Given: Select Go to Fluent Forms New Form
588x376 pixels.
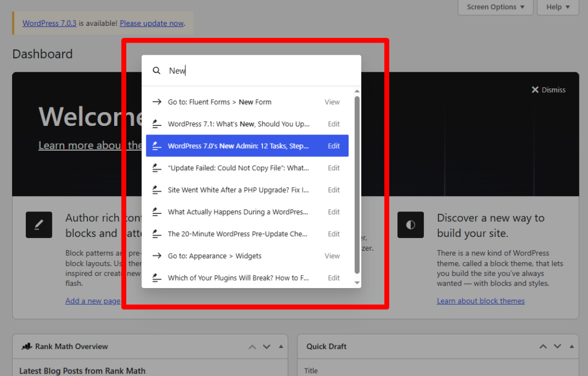Looking at the screenshot, I should pos(247,102).
